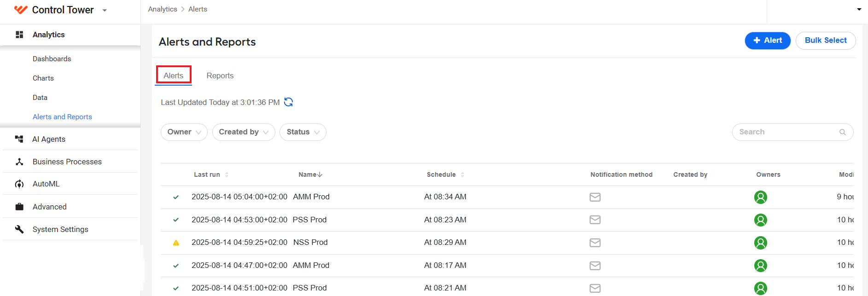Click success check for 04:51:00 PSS Prod row
Viewport: 868px width, 296px height.
pyautogui.click(x=176, y=288)
